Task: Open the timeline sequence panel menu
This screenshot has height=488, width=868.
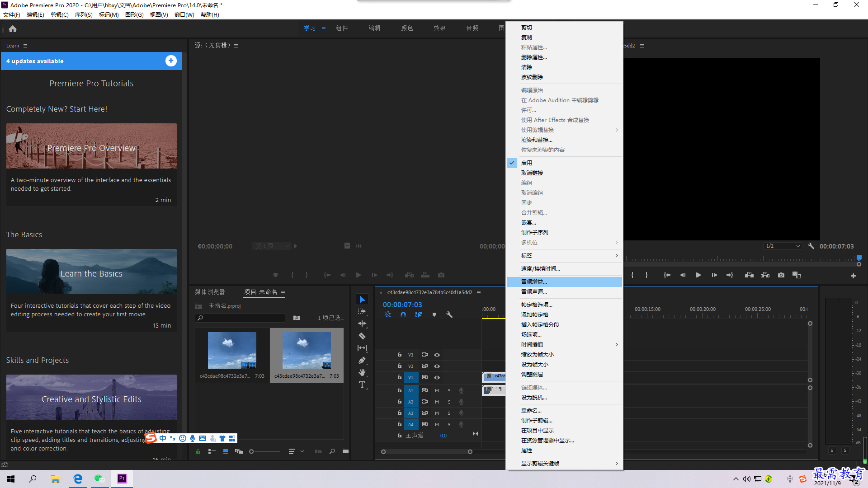Action: [479, 292]
